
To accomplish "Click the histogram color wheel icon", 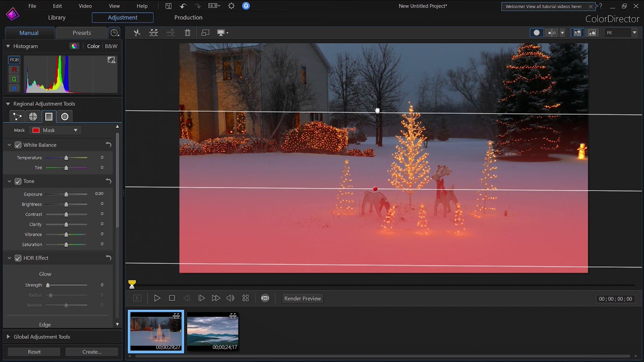I will (x=74, y=46).
